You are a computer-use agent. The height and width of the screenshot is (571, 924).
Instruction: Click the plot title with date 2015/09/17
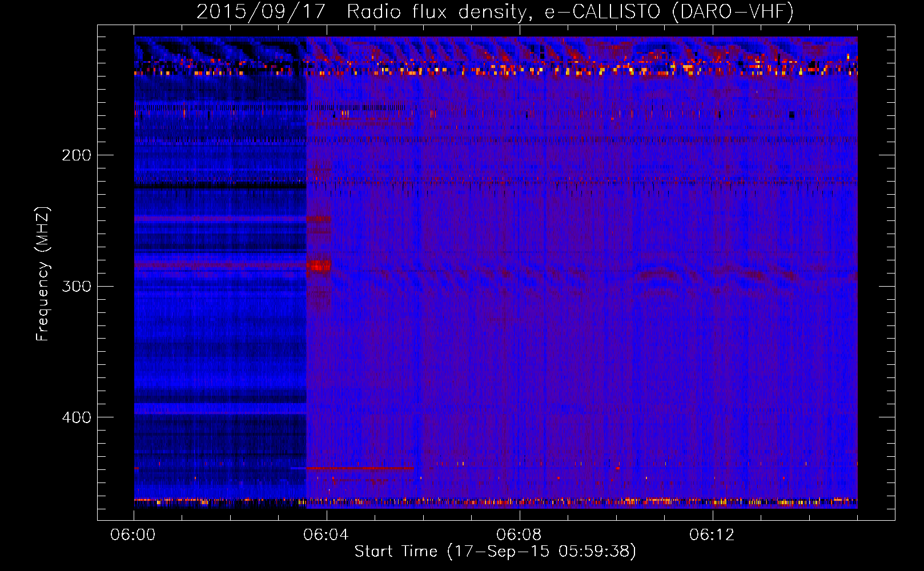(x=495, y=11)
